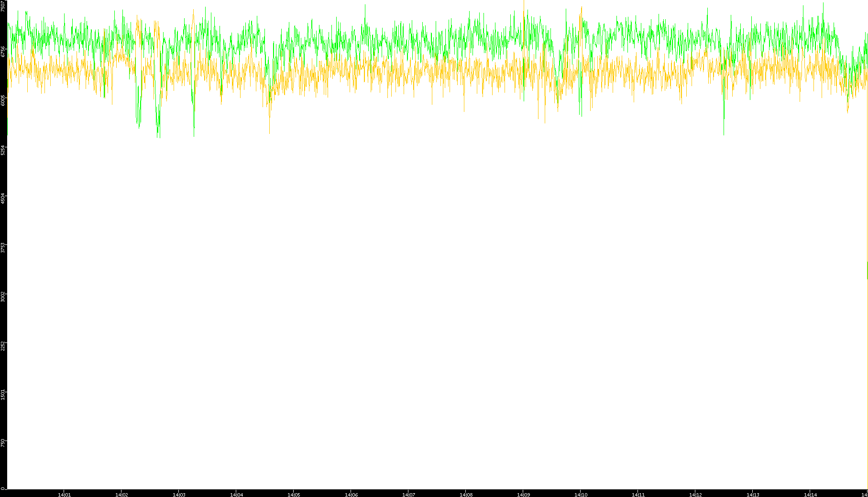Click the 3753 y-axis value

click(x=3, y=248)
